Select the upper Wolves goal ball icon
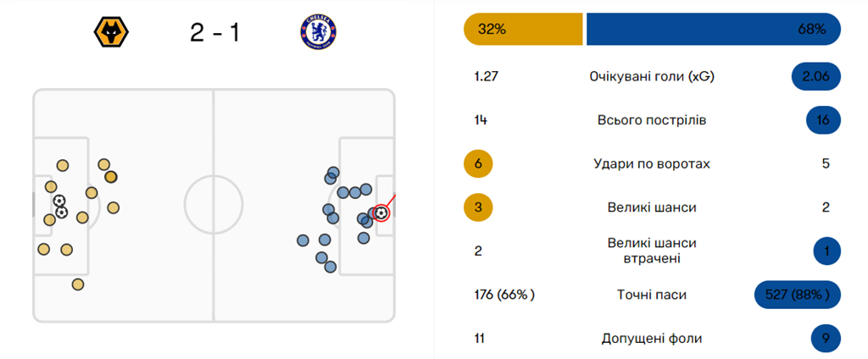 click(59, 201)
